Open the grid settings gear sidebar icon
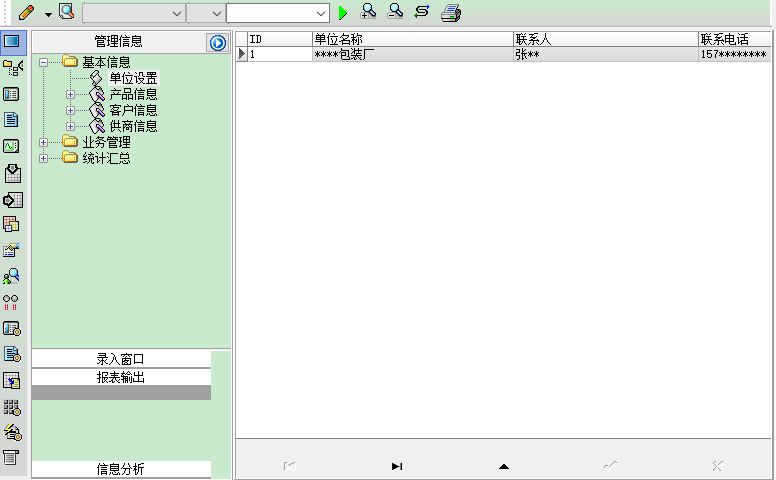 coord(12,407)
